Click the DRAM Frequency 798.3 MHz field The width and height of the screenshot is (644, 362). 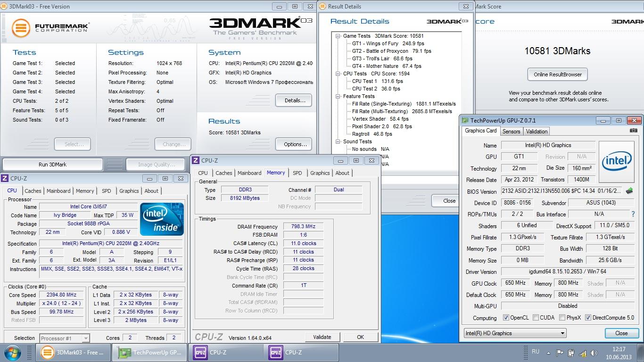pos(303,227)
